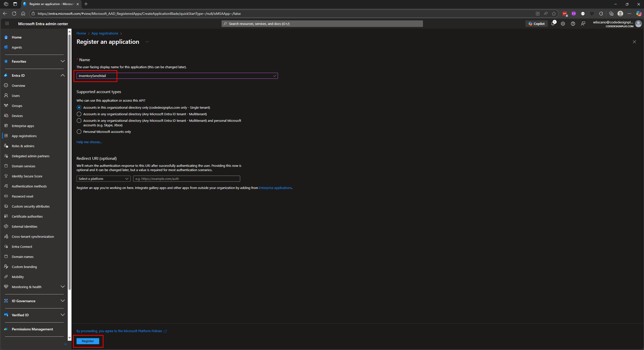The image size is (644, 350).
Task: Open the feedback icon in header
Action: (x=583, y=23)
